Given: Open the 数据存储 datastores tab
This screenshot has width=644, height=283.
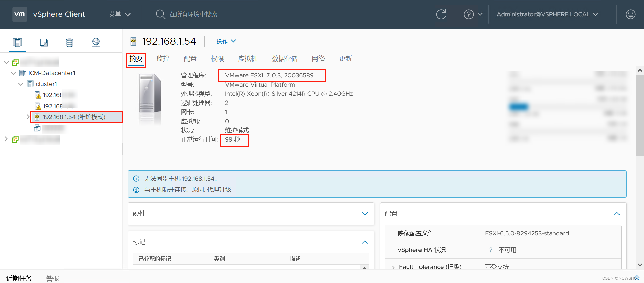Looking at the screenshot, I should (x=285, y=59).
